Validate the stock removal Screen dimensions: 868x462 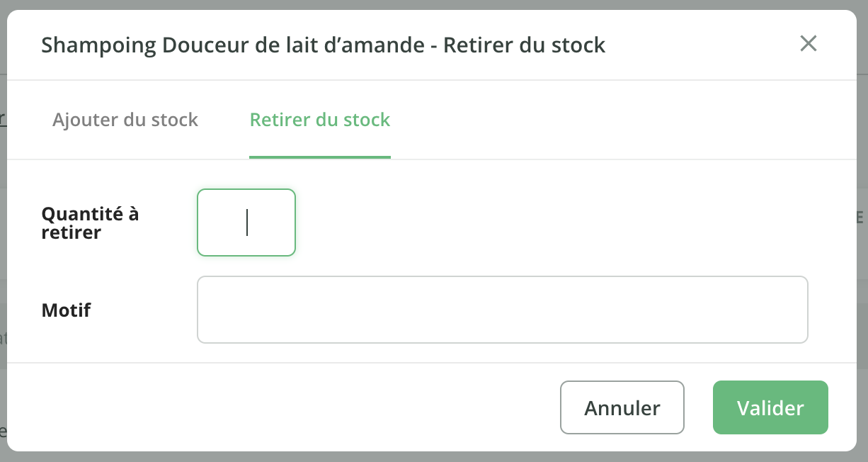point(770,407)
